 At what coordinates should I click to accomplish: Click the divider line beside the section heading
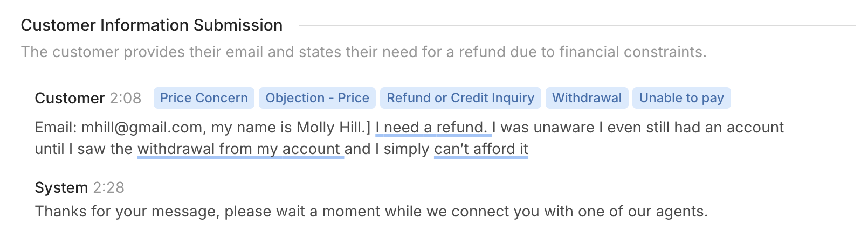pos(577,25)
